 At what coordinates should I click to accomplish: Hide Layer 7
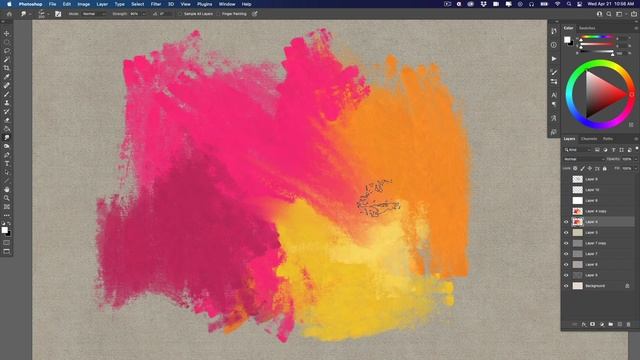tap(566, 254)
